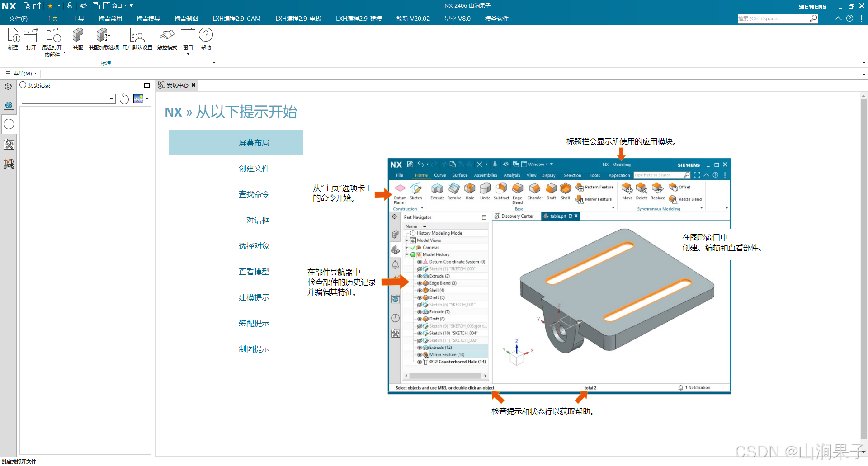Open the 查看模型 tip link
The image size is (868, 466).
(254, 272)
